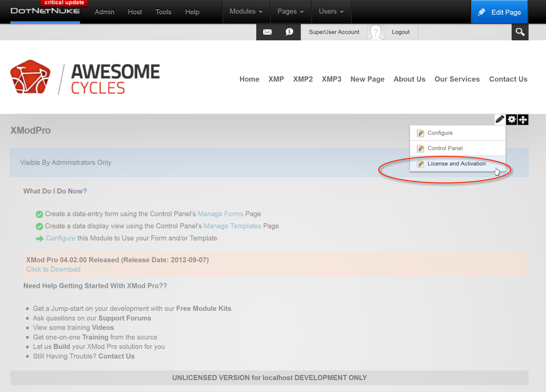Screen dimensions: 546x392
Task: Click the Click to Download link
Action: coord(53,270)
